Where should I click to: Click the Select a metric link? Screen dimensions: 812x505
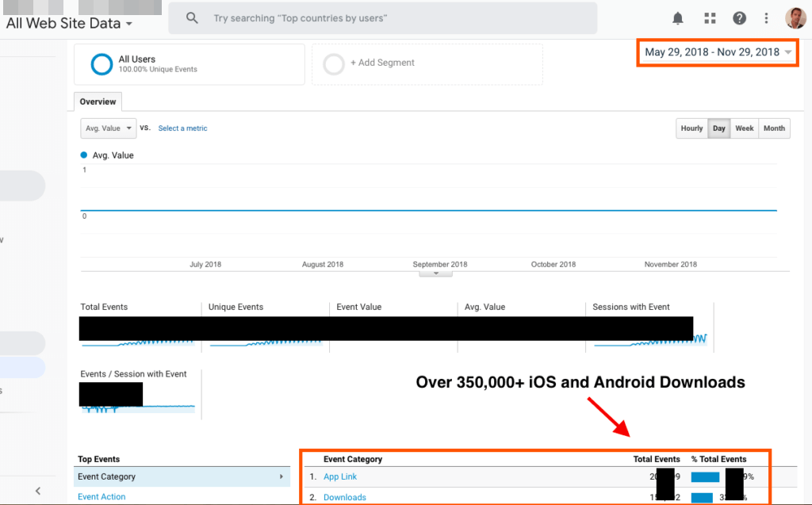[x=182, y=128]
